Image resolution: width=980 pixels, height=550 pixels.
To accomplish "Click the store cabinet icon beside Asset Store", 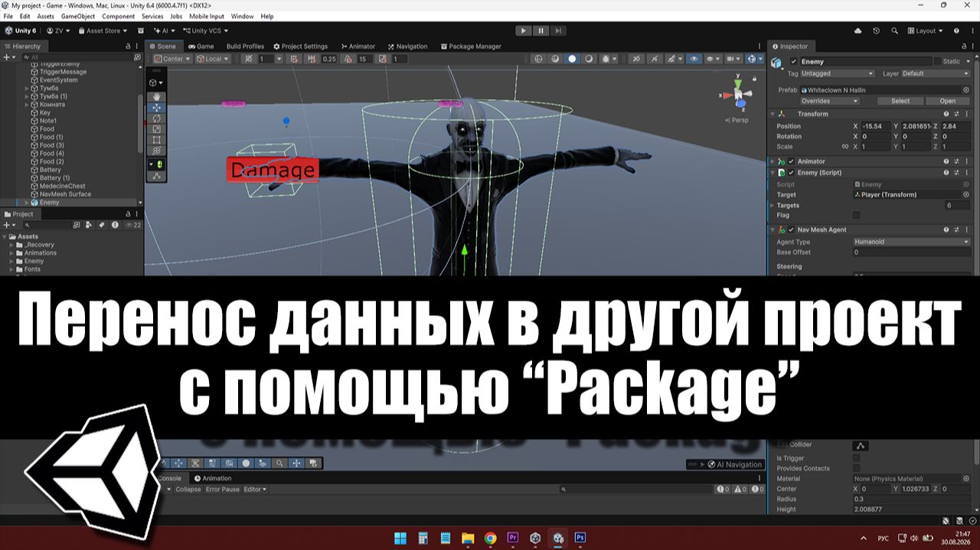I will 141,31.
